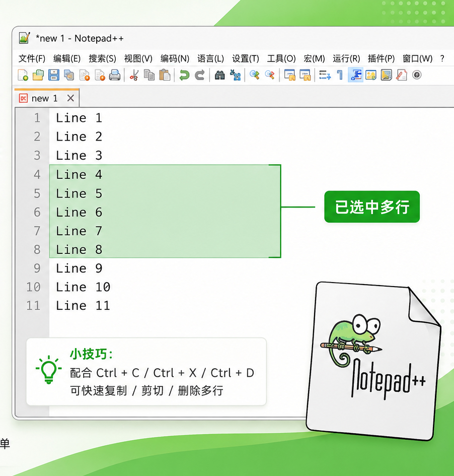
Task: Toggle synchronized vertical scrolling icon
Action: (289, 75)
